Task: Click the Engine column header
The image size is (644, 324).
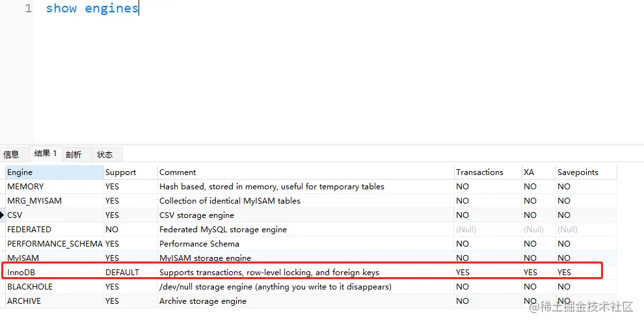Action: 20,172
